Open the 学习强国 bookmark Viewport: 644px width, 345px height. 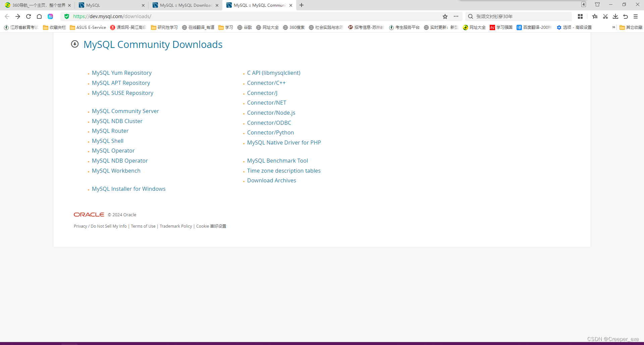click(x=501, y=27)
